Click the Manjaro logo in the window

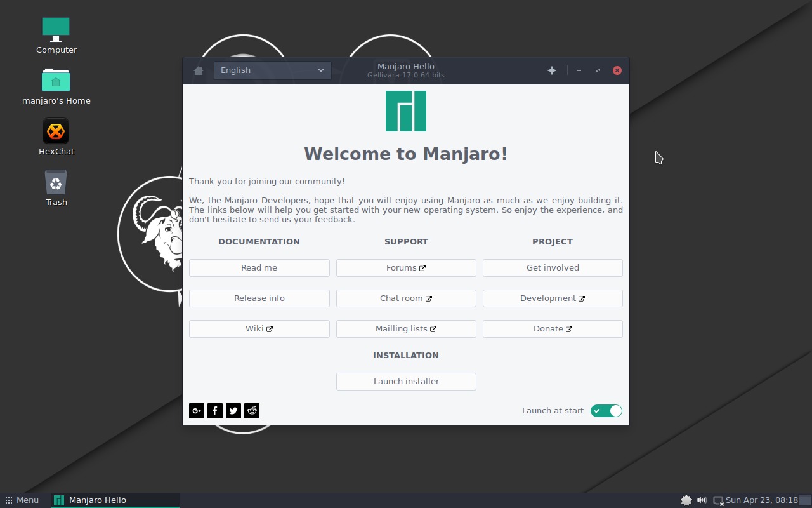coord(406,110)
